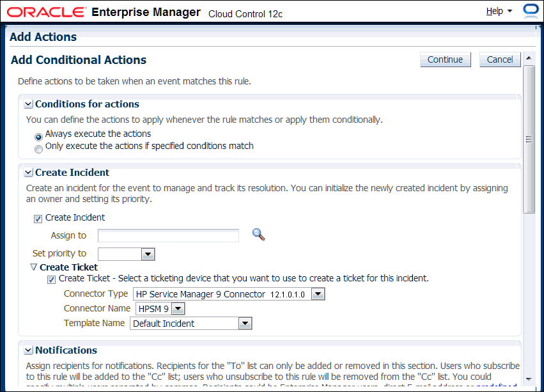
Task: Open the Help menu
Action: [499, 11]
